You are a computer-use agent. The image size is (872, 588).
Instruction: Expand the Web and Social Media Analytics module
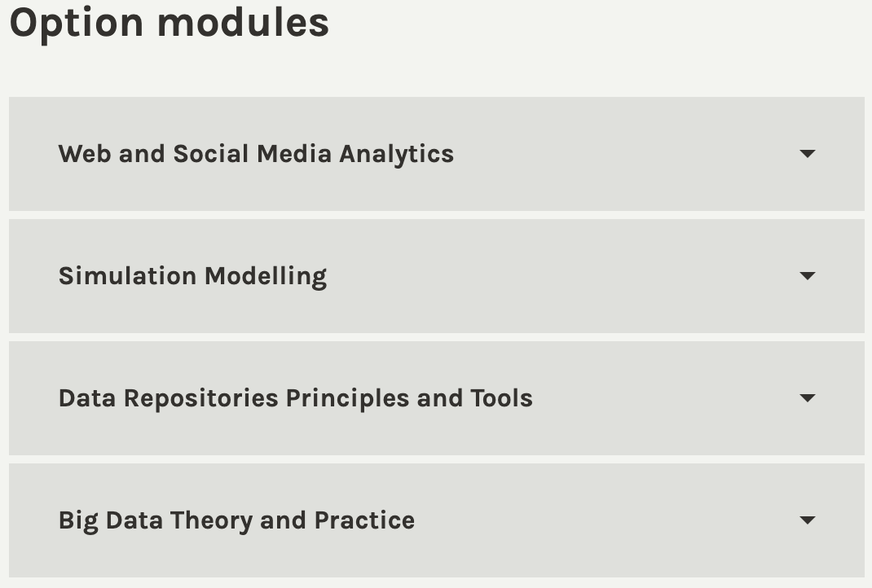436,154
